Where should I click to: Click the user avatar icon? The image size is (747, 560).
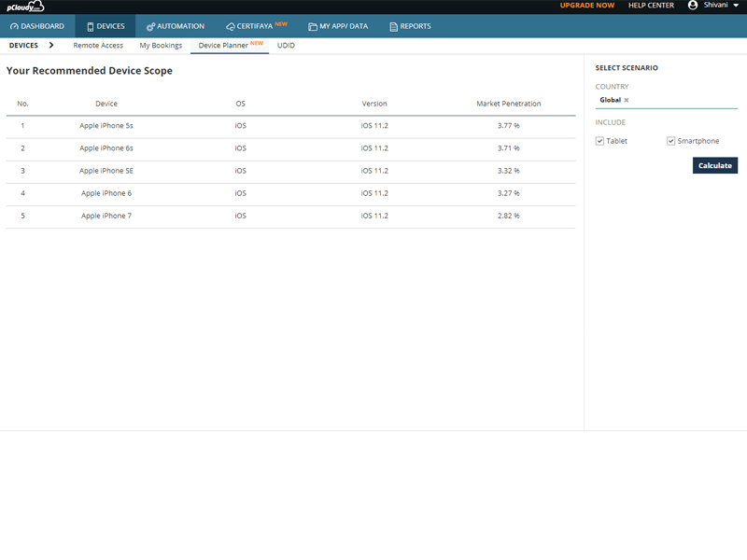[x=693, y=6]
